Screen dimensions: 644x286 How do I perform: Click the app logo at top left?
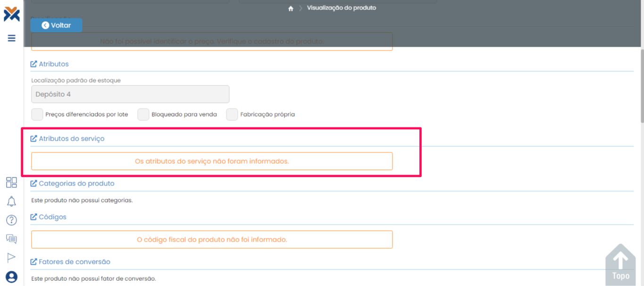pyautogui.click(x=12, y=14)
